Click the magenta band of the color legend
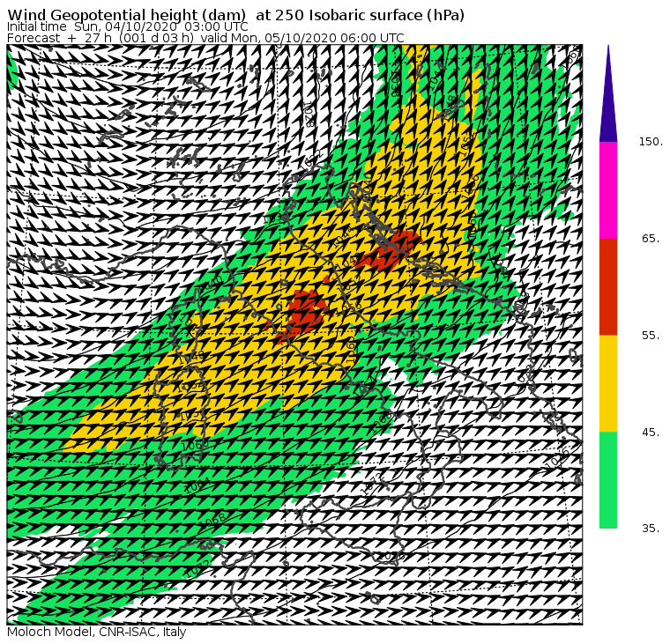The width and height of the screenshot is (670, 644). (608, 190)
